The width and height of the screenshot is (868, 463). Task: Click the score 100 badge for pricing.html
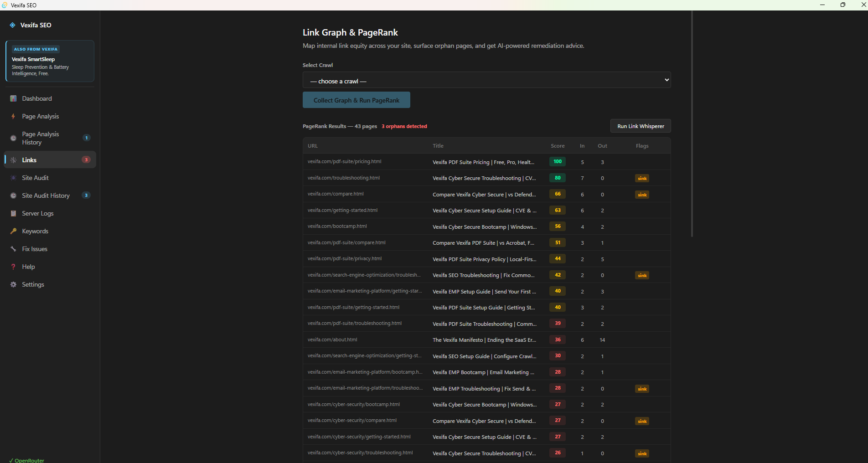coord(558,161)
